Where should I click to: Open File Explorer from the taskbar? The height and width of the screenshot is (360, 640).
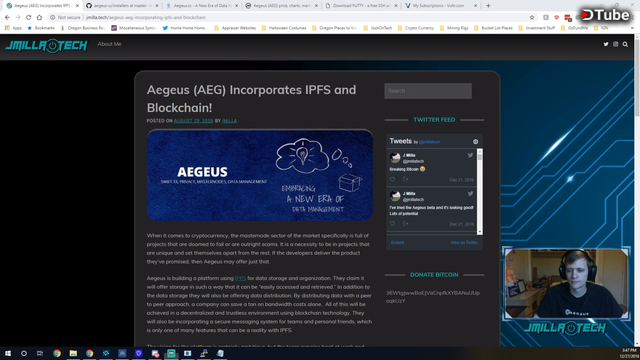coord(73,353)
